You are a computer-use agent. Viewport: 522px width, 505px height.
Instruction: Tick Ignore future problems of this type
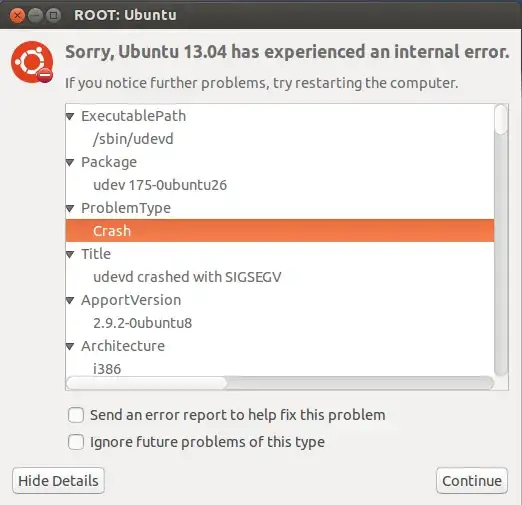click(x=76, y=442)
